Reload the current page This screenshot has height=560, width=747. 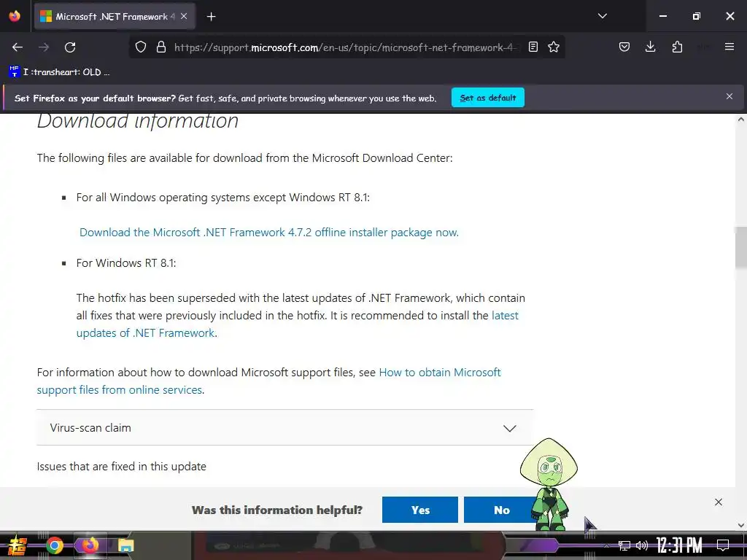tap(70, 47)
